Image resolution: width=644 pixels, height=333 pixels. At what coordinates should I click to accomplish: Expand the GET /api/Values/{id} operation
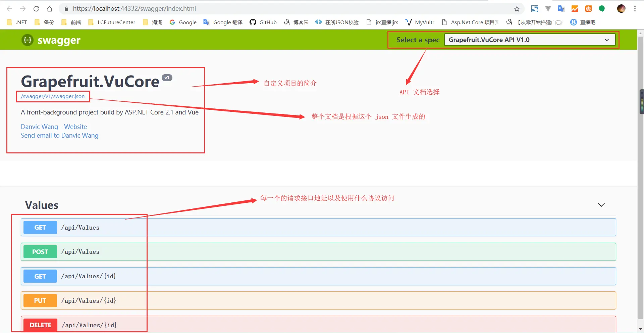click(x=318, y=276)
